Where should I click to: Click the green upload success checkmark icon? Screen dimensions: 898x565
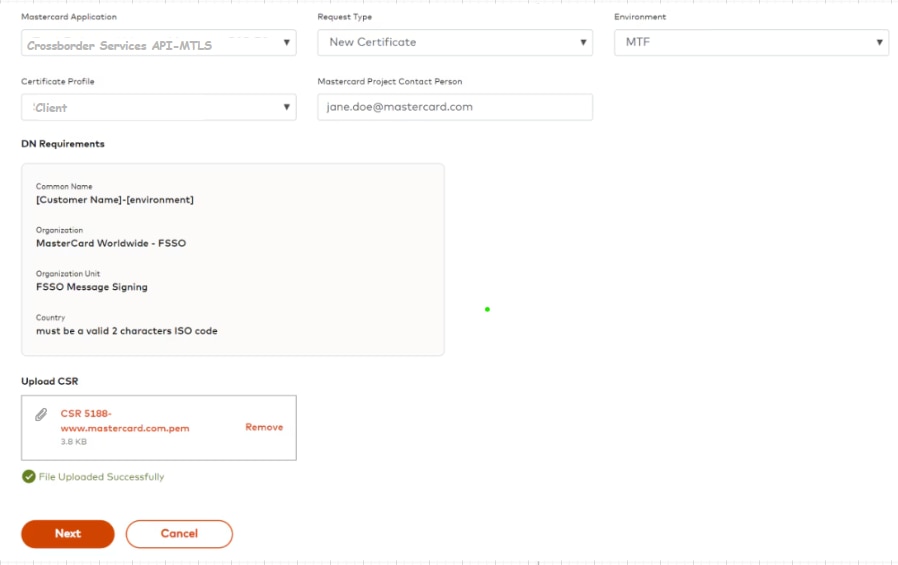[x=28, y=477]
